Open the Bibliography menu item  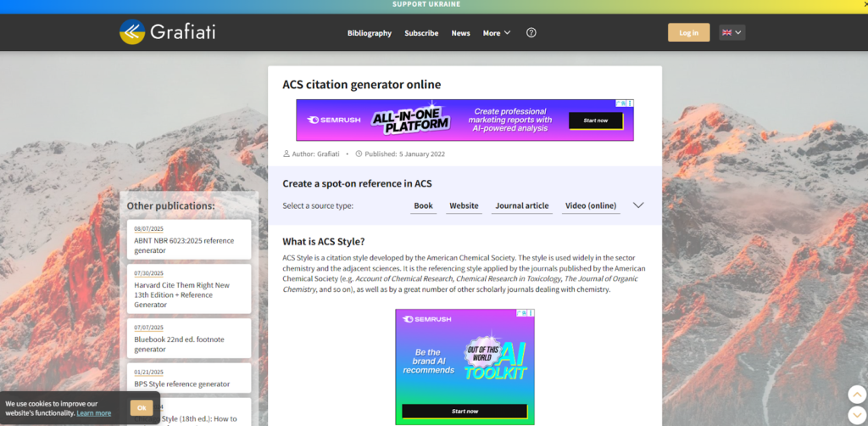pos(370,33)
